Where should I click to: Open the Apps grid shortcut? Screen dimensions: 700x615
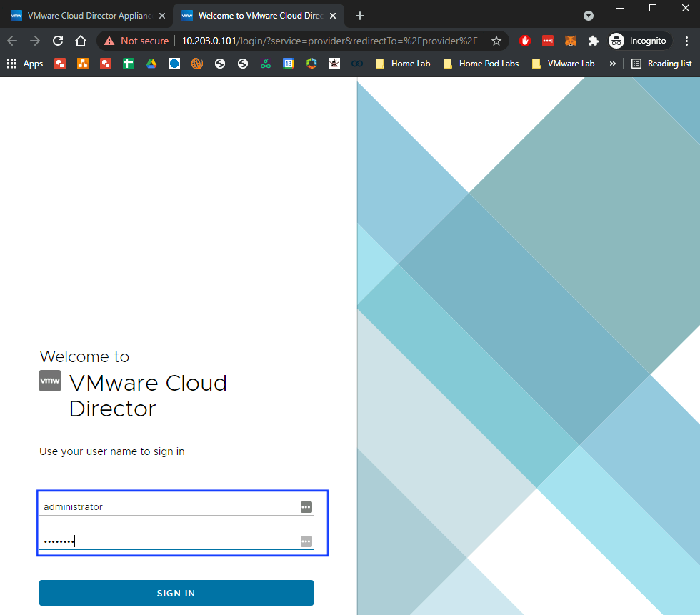25,64
